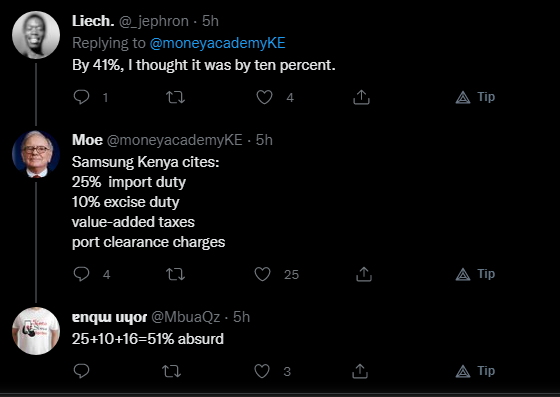The width and height of the screenshot is (560, 397).
Task: Share Moe's Samsung Kenya tweet
Action: tap(364, 274)
